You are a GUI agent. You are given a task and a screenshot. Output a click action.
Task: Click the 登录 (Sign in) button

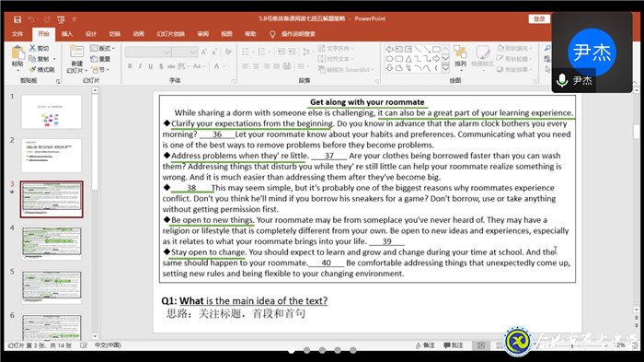[x=539, y=19]
